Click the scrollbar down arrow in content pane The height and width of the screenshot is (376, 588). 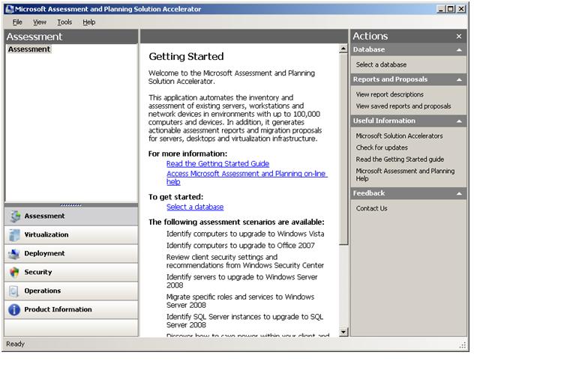pyautogui.click(x=344, y=332)
